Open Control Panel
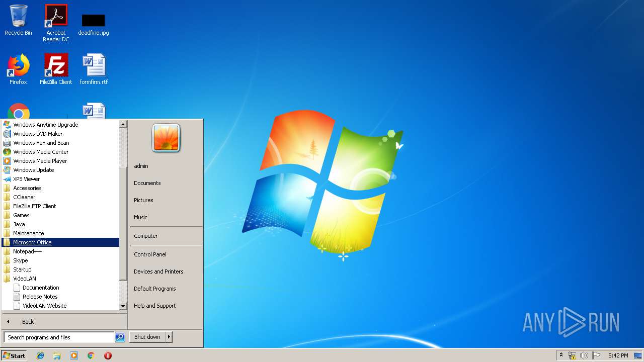The width and height of the screenshot is (644, 362). (x=150, y=254)
